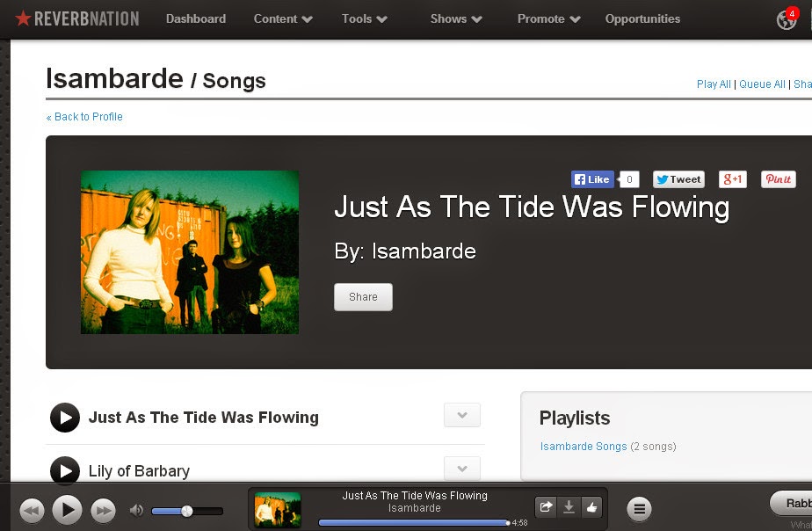This screenshot has width=812, height=531.
Task: Expand options for Just As The Tide Was Flowing
Action: point(462,415)
